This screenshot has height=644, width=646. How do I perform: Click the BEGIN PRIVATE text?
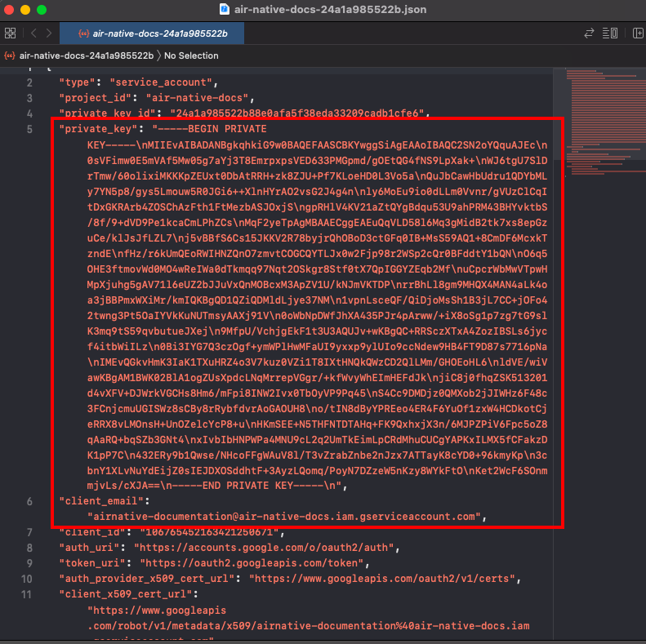[227, 129]
